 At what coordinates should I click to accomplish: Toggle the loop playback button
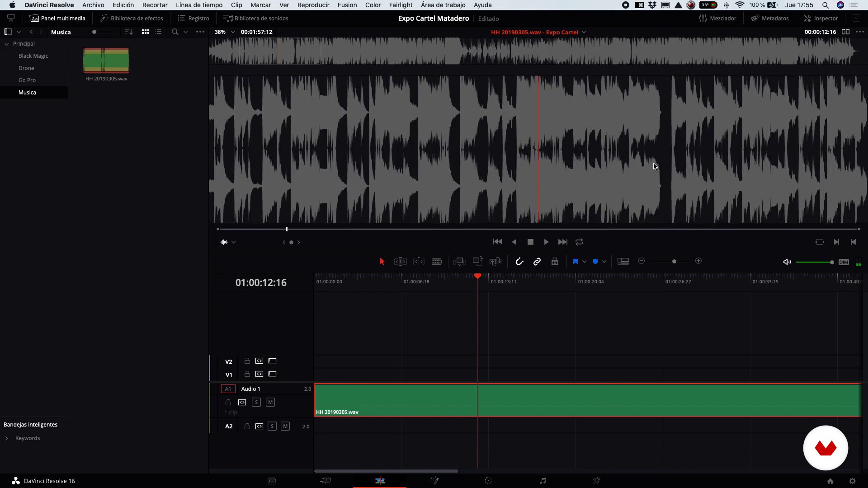click(x=580, y=242)
